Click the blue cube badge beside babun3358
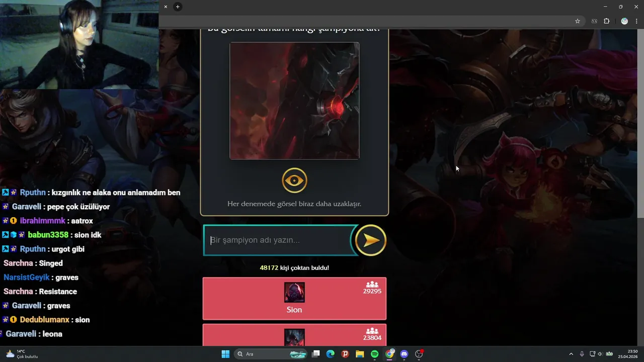This screenshot has height=362, width=644. (x=14, y=235)
